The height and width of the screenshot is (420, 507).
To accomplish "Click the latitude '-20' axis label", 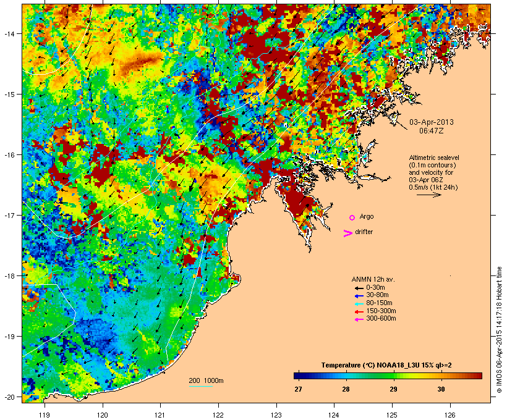I will tap(9, 397).
